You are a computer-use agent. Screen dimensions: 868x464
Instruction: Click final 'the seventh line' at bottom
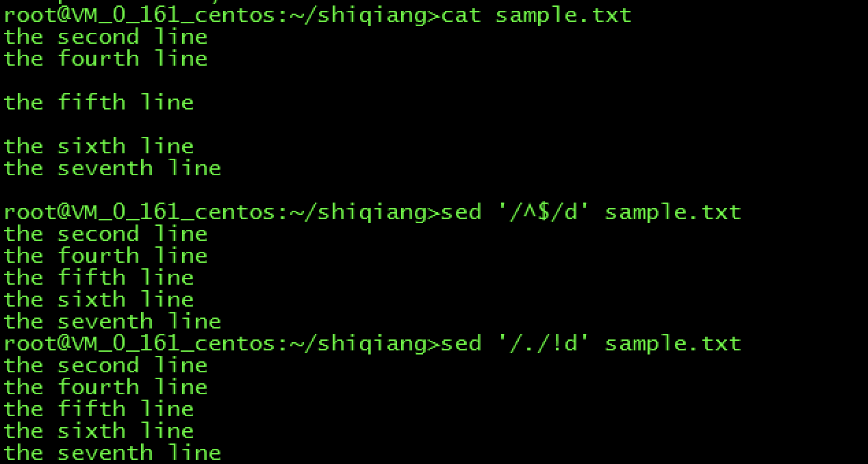112,452
